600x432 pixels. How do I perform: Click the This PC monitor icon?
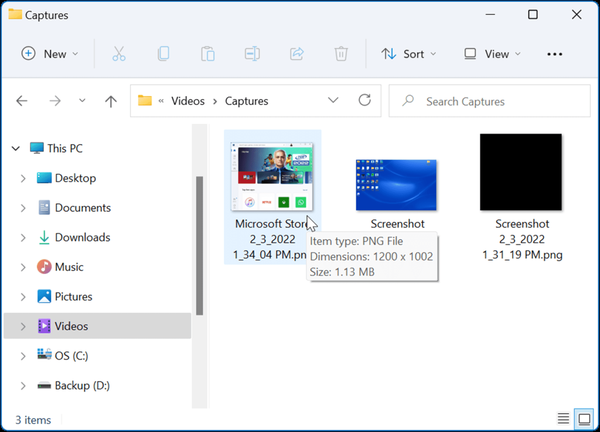click(37, 148)
